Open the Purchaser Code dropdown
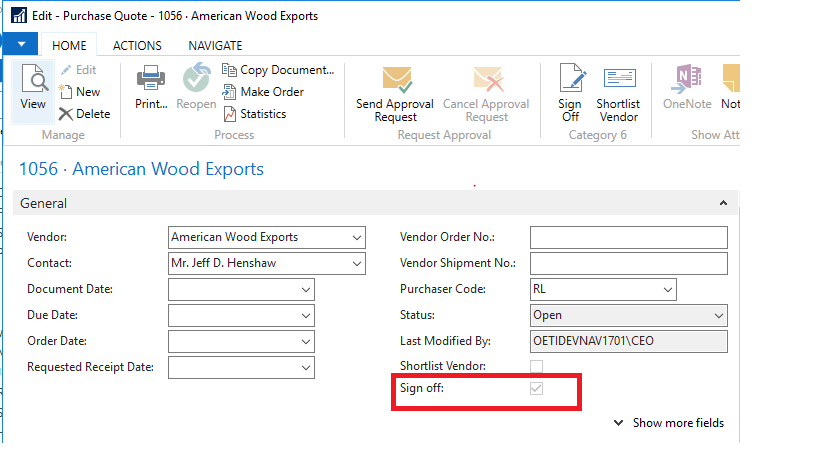 click(668, 290)
